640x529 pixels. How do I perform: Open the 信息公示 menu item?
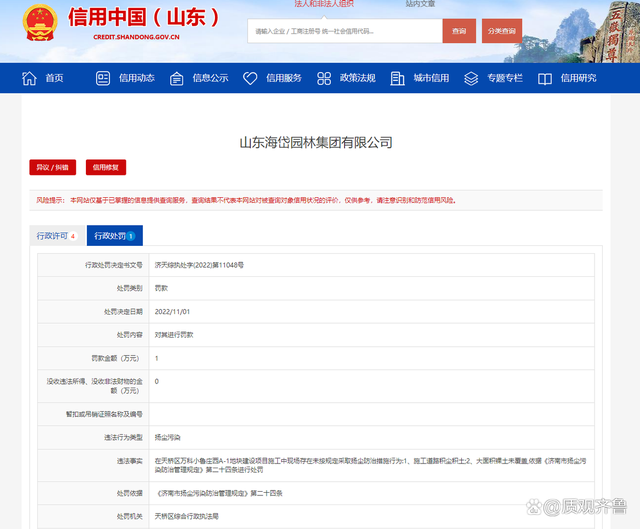click(x=210, y=78)
